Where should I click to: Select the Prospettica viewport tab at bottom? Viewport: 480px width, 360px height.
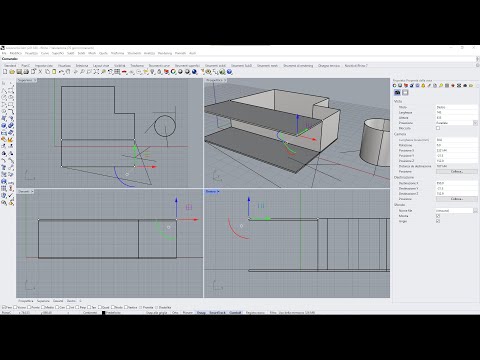26,301
